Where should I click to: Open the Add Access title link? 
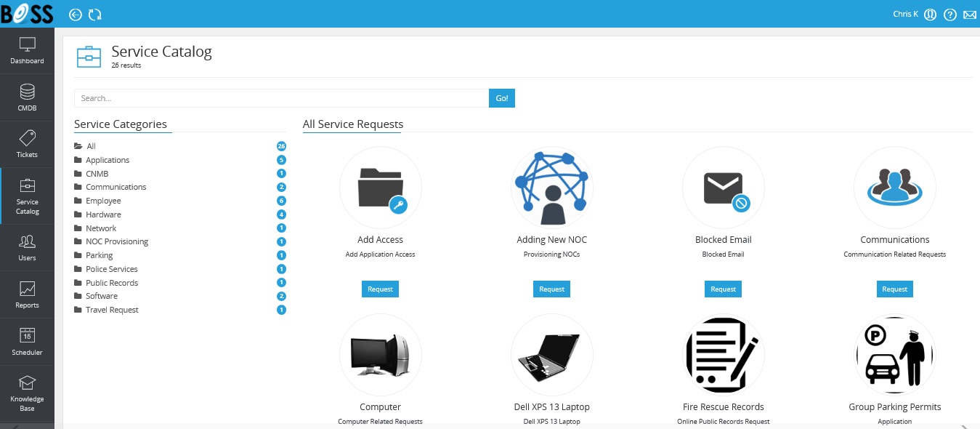tap(381, 240)
